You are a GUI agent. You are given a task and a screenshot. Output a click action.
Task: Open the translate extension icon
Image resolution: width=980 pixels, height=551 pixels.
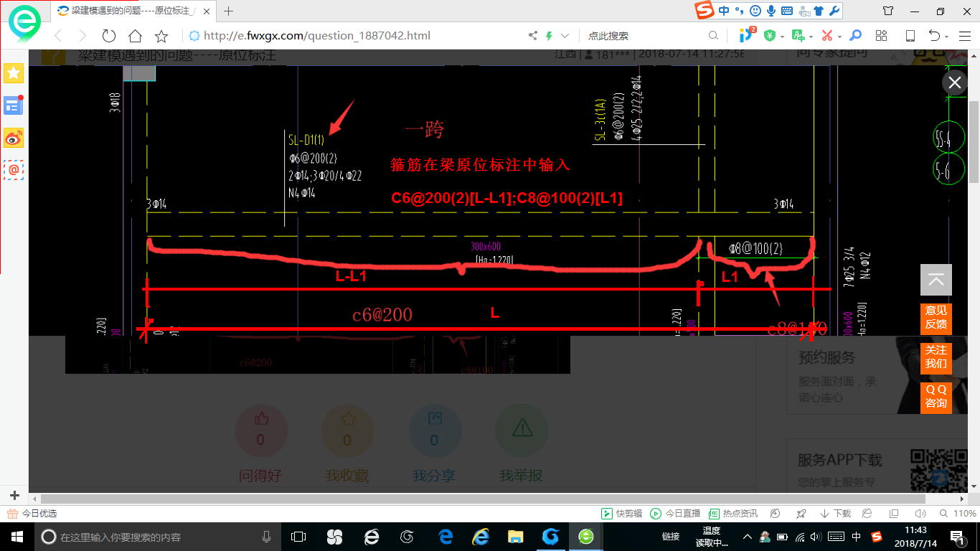(x=798, y=35)
